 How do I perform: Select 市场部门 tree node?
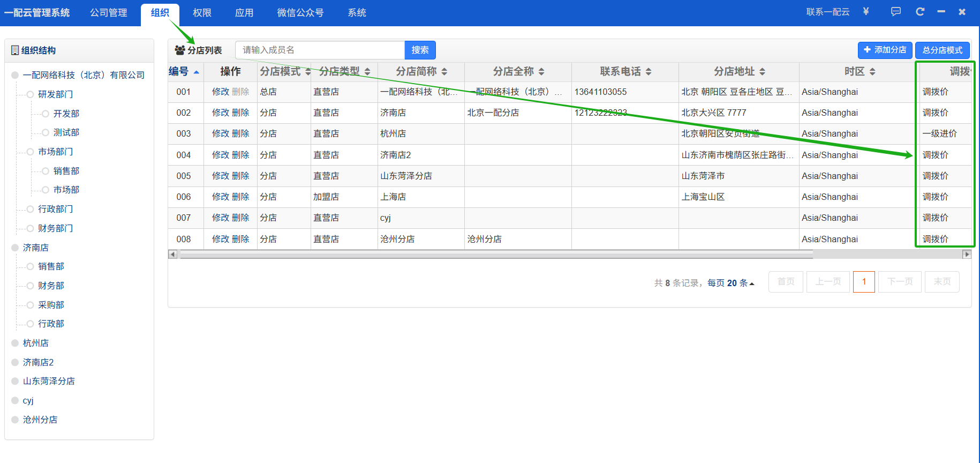56,152
